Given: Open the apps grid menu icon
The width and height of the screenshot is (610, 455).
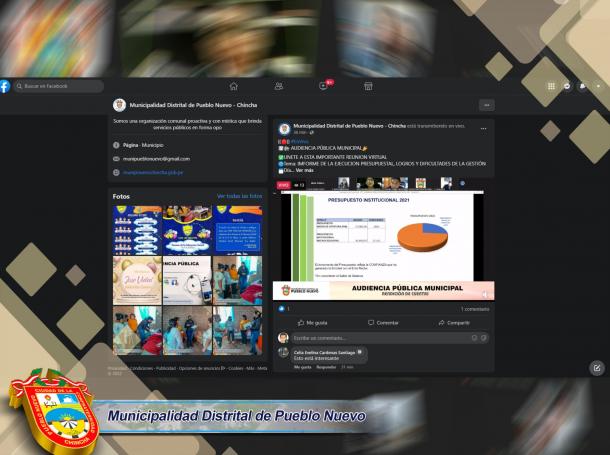Looking at the screenshot, I should 551,86.
